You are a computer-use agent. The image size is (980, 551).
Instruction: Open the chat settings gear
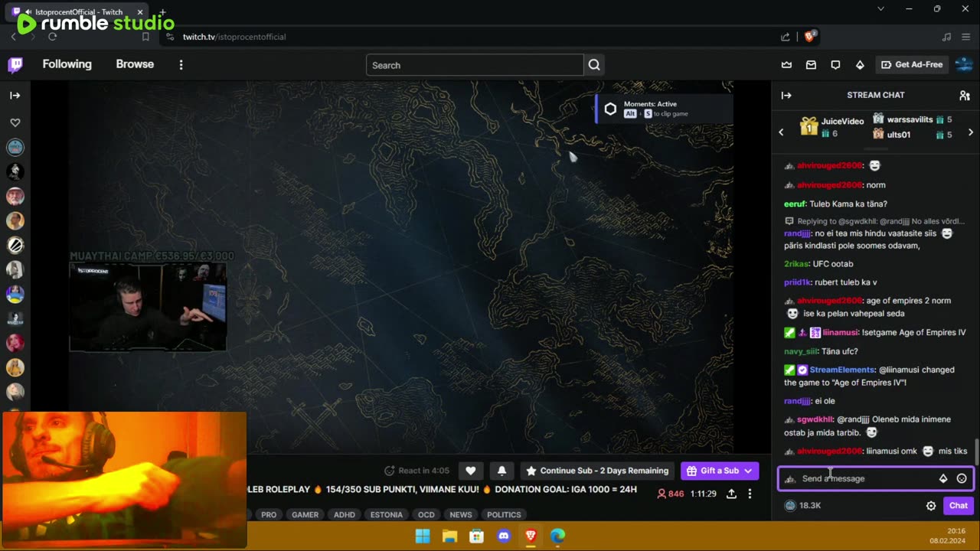931,506
